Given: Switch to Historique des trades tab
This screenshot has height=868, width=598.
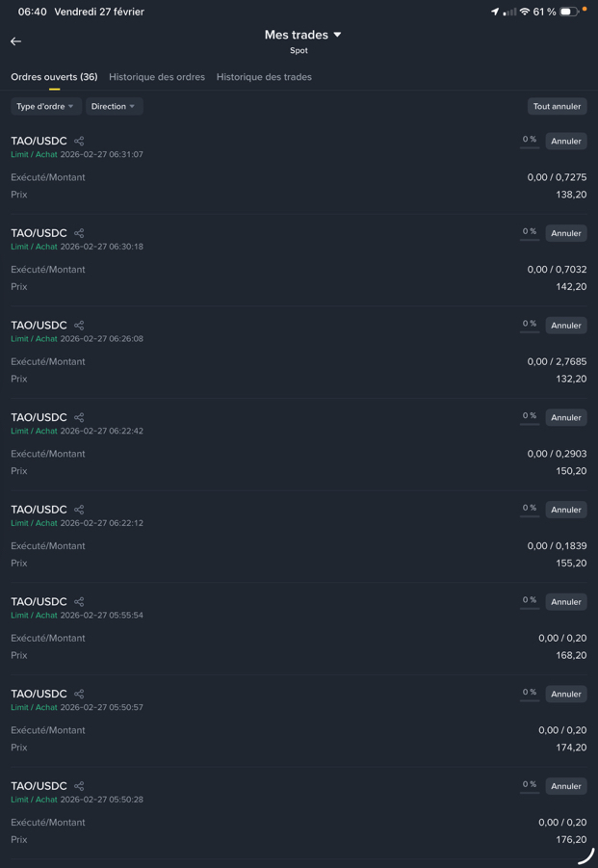Looking at the screenshot, I should tap(264, 77).
